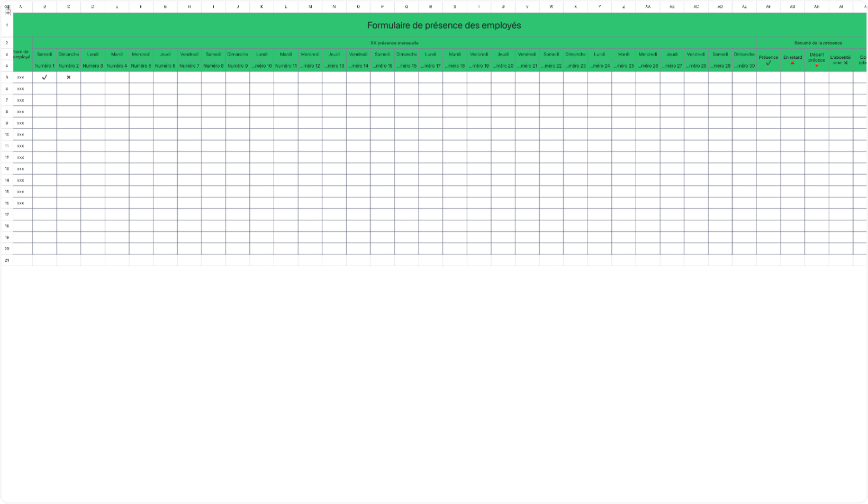Image resolution: width=868 pixels, height=504 pixels.
Task: Select row 21 header
Action: coord(7,260)
